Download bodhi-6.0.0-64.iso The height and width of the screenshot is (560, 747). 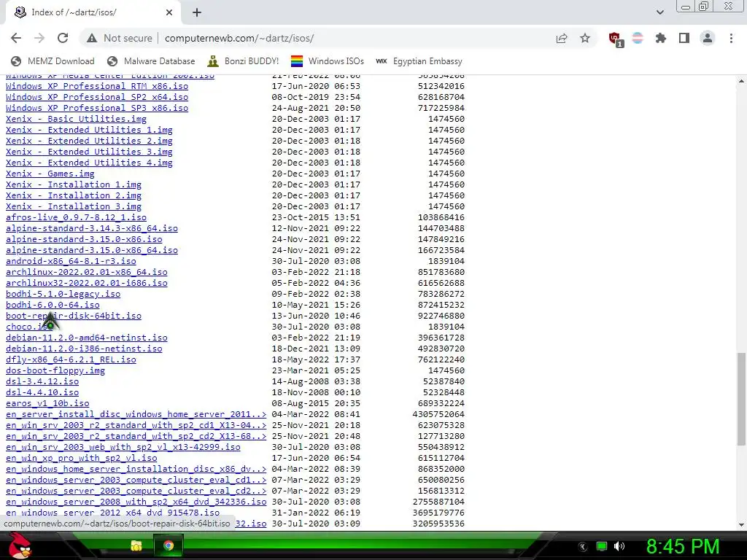53,306
